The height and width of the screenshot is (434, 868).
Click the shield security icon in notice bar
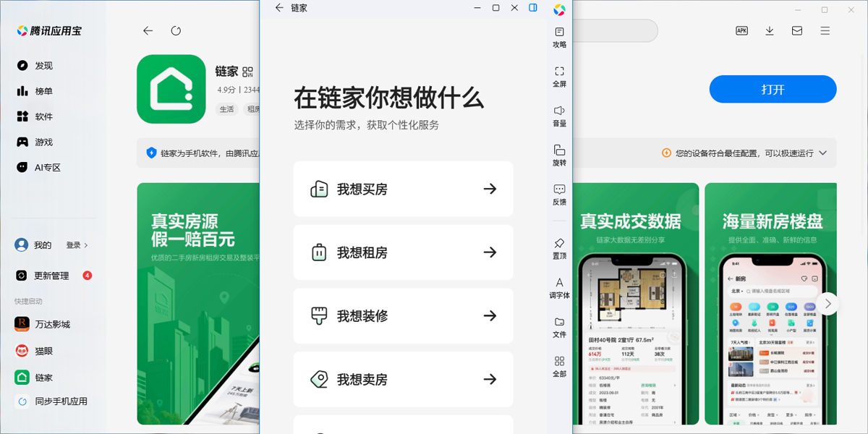151,153
